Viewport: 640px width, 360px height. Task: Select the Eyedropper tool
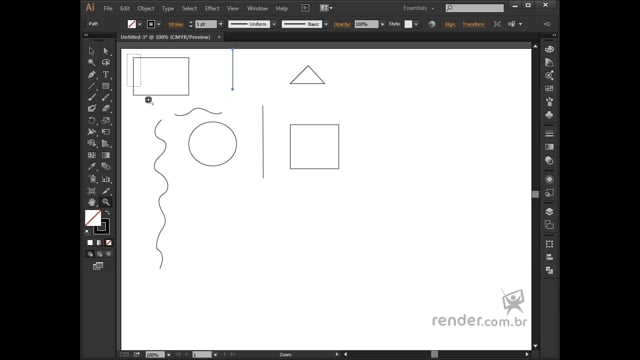point(91,167)
